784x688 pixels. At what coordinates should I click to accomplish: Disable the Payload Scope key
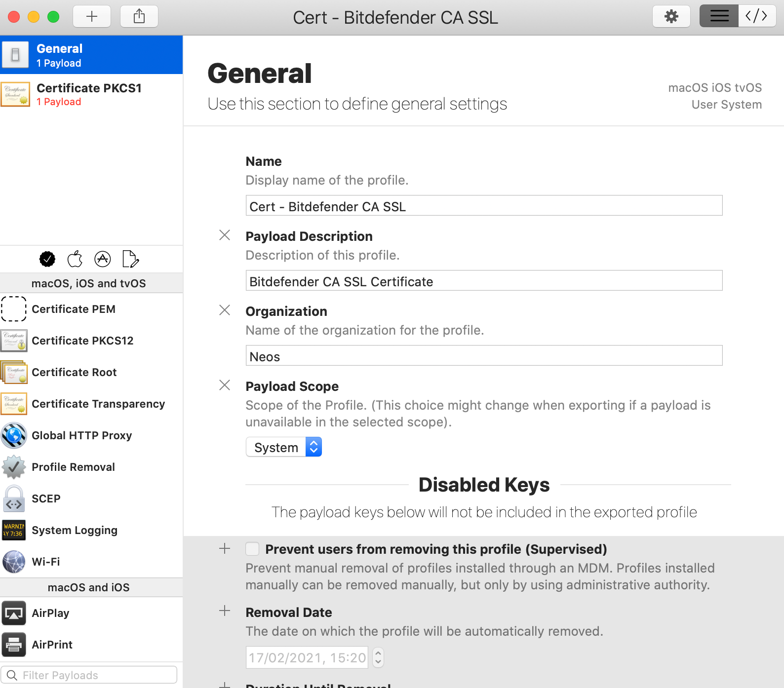[225, 385]
